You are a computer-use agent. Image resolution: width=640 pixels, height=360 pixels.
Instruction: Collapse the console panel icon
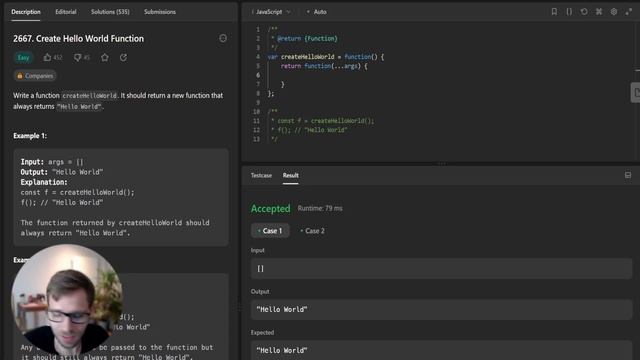pyautogui.click(x=628, y=176)
